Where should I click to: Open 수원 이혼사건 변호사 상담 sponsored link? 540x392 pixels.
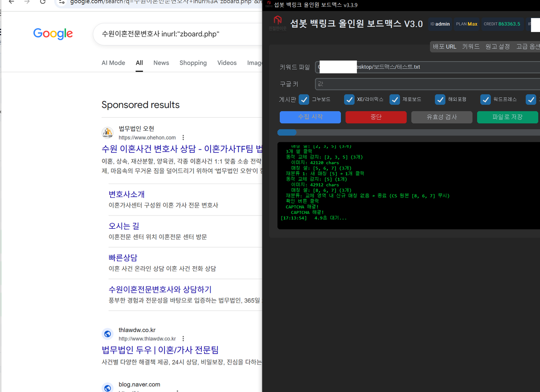182,149
